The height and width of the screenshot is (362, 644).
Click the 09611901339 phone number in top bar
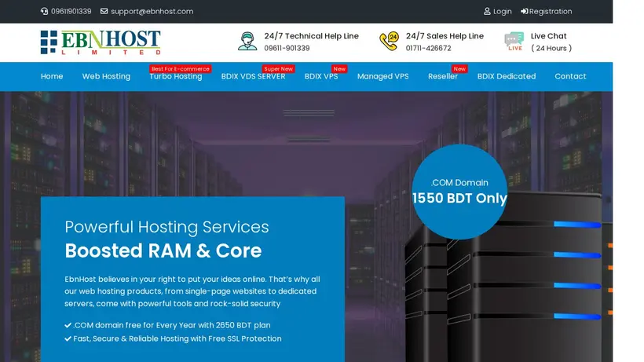71,12
